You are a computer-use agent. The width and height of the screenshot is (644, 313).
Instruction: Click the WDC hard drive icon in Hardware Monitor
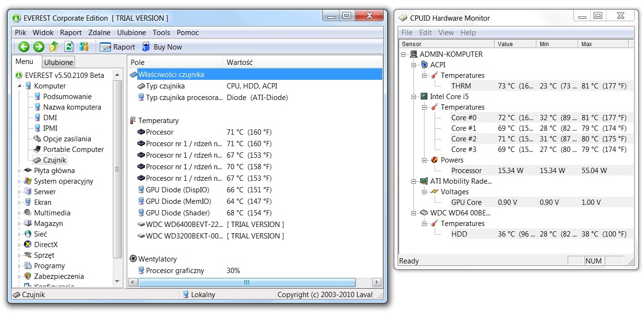coord(424,213)
